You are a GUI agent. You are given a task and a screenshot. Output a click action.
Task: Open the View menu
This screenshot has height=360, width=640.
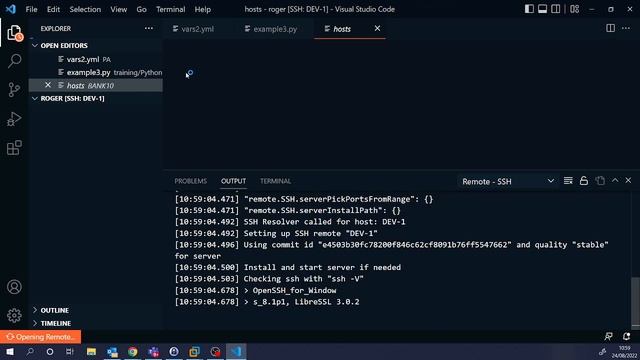coord(118,9)
